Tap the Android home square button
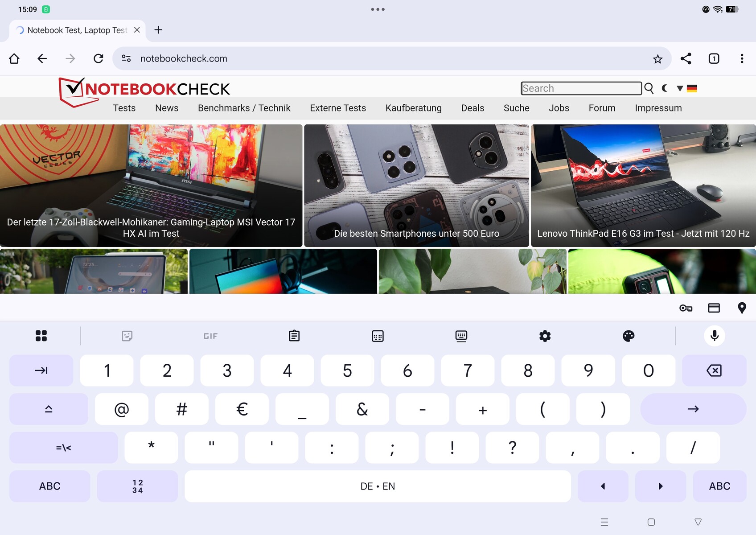The image size is (756, 535). click(651, 522)
